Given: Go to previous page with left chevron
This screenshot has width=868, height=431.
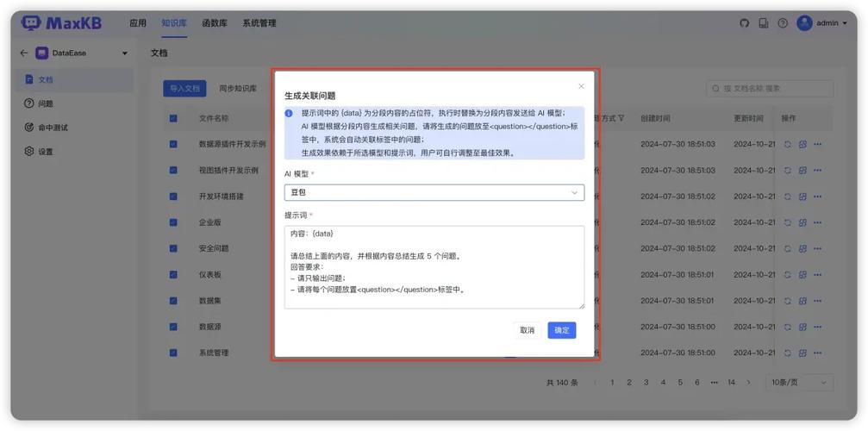Looking at the screenshot, I should pos(596,383).
